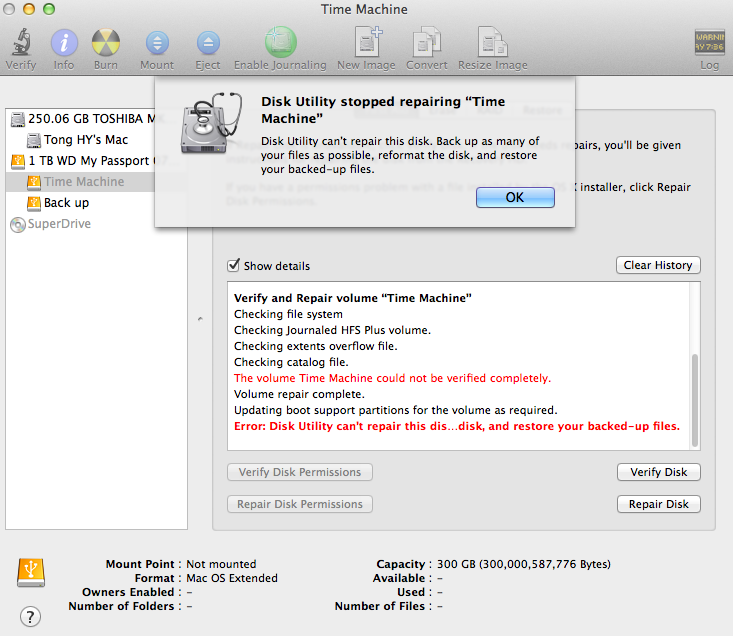Click the Resize Image toolbar icon
Screen dimensions: 733x636
click(x=493, y=42)
